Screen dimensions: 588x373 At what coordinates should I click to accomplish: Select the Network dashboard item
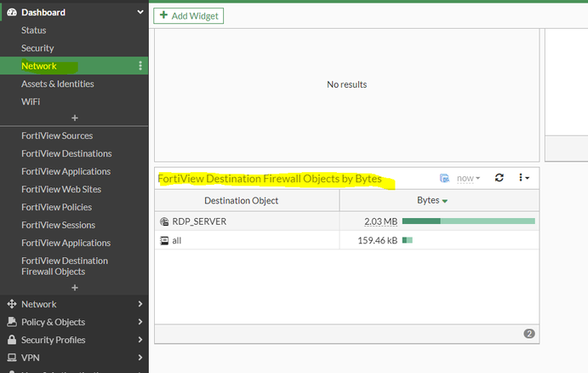tap(74, 66)
